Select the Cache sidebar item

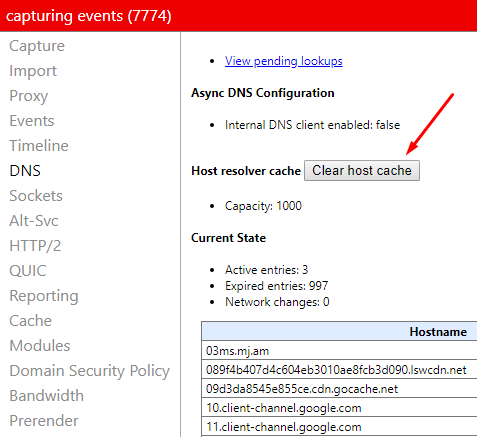point(31,321)
